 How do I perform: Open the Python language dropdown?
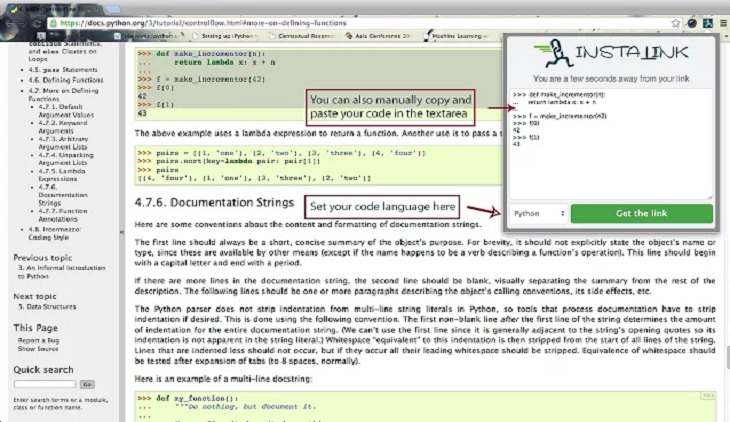click(x=539, y=213)
